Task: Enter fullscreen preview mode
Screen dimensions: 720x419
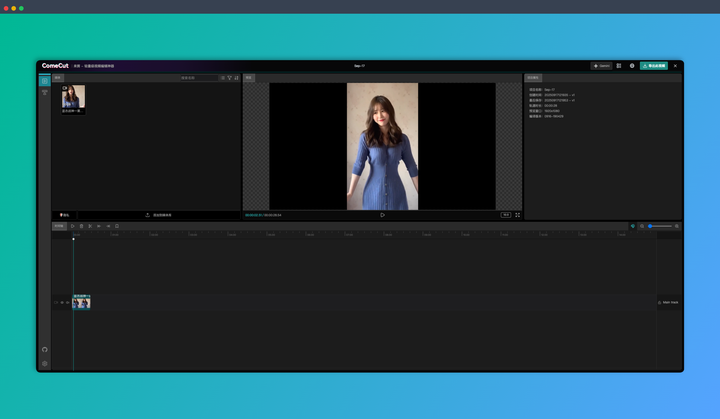Action: pos(517,215)
